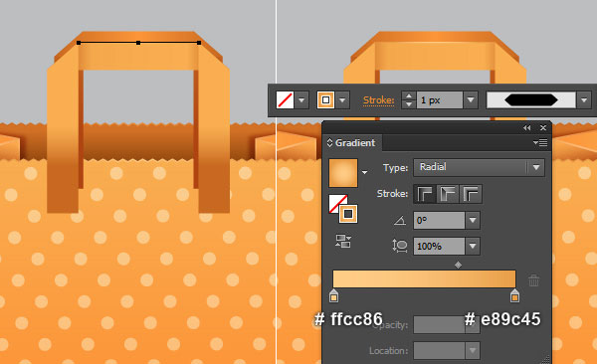Image resolution: width=597 pixels, height=364 pixels.
Task: Click the Location input field
Action: pyautogui.click(x=440, y=351)
